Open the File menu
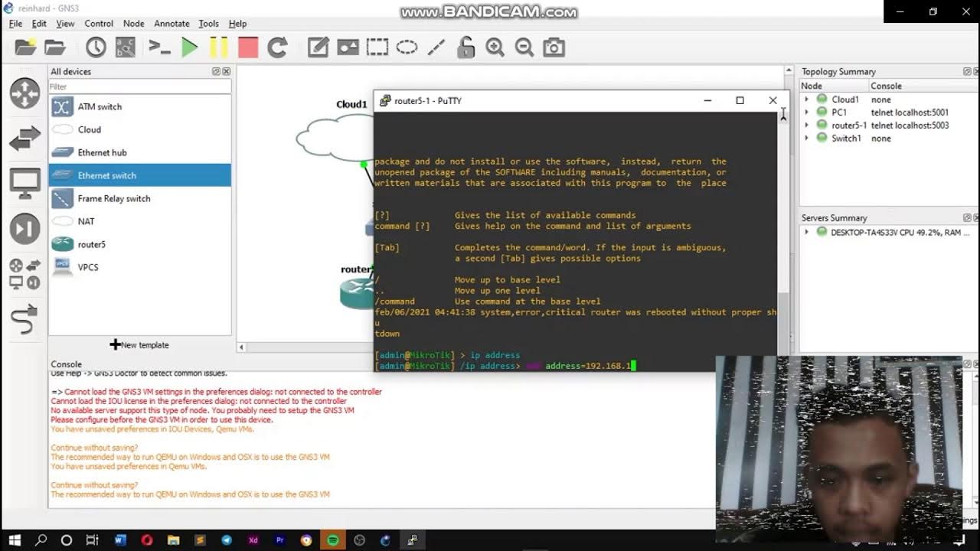This screenshot has height=551, width=980. tap(15, 24)
